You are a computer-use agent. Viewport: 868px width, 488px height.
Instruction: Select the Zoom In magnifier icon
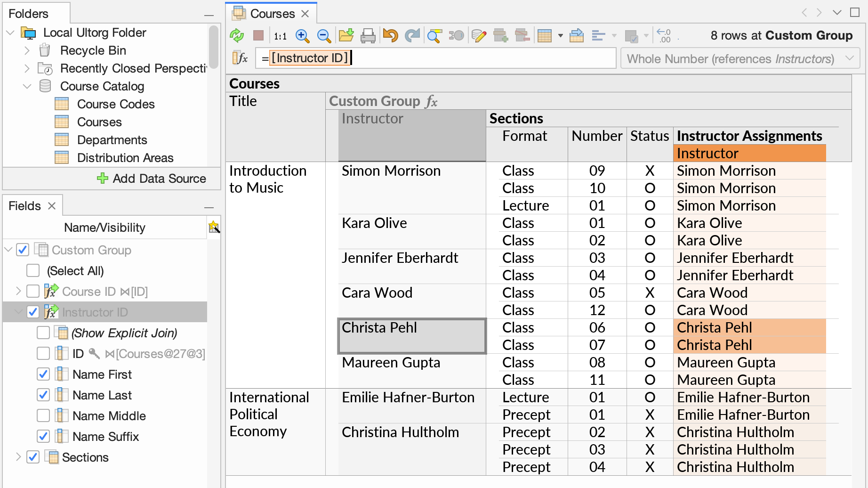coord(303,35)
